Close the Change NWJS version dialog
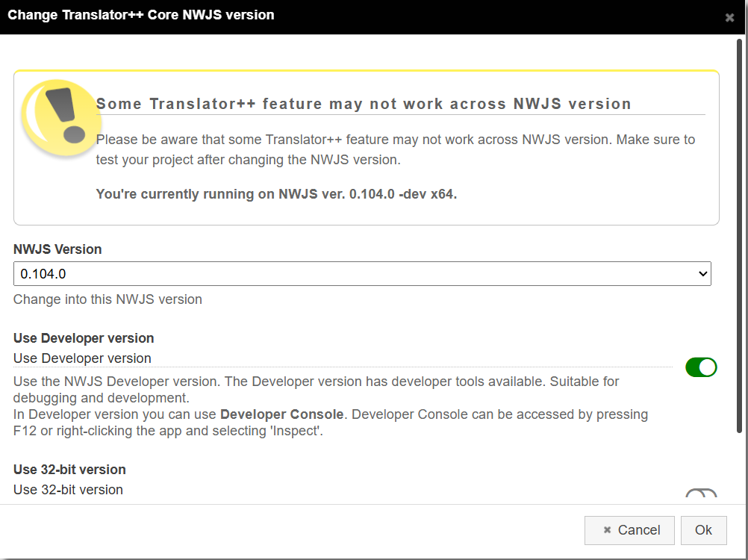Screen dimensions: 748x560 [729, 18]
